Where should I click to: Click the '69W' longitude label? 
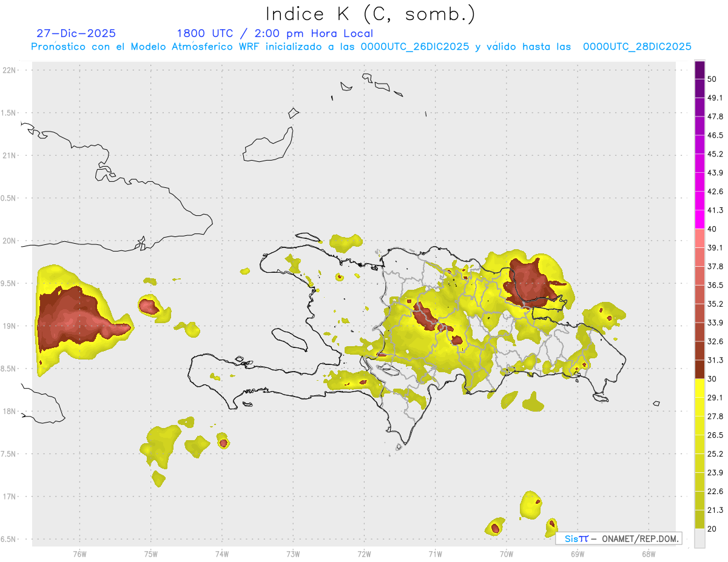[578, 554]
